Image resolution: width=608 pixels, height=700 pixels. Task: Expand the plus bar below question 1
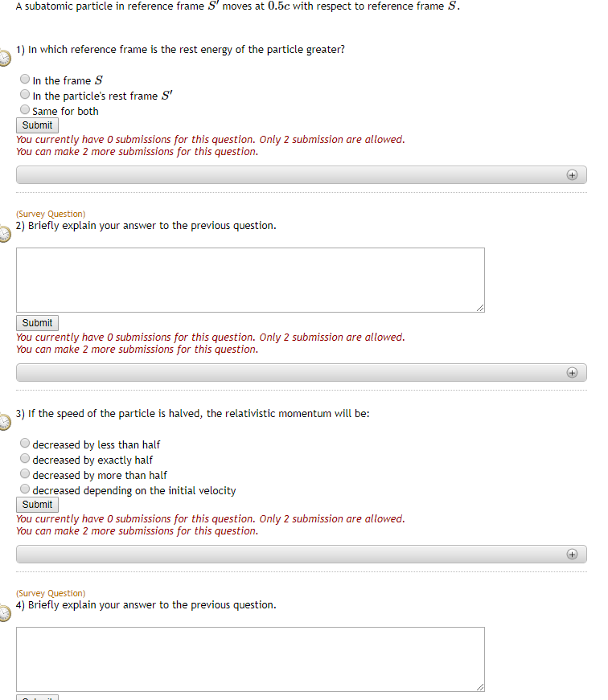coord(572,174)
